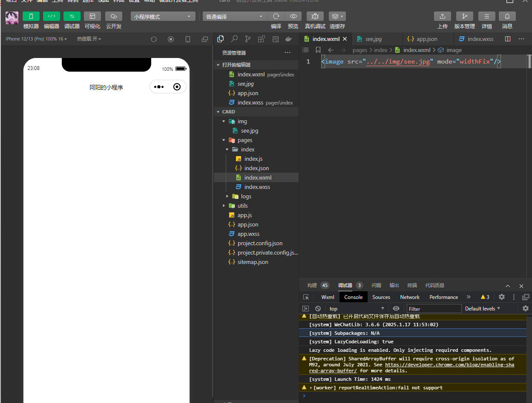Click the element inspect picker icon
Image resolution: width=532 pixels, height=403 pixels.
(x=306, y=297)
